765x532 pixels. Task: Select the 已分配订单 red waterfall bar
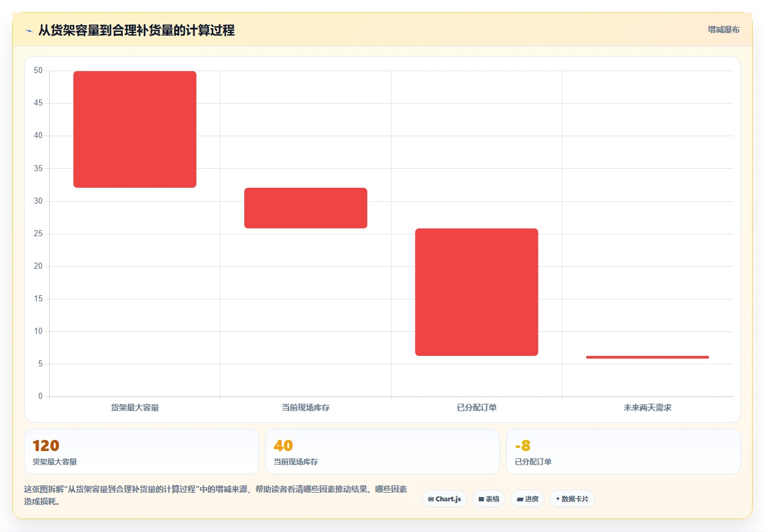click(x=476, y=292)
